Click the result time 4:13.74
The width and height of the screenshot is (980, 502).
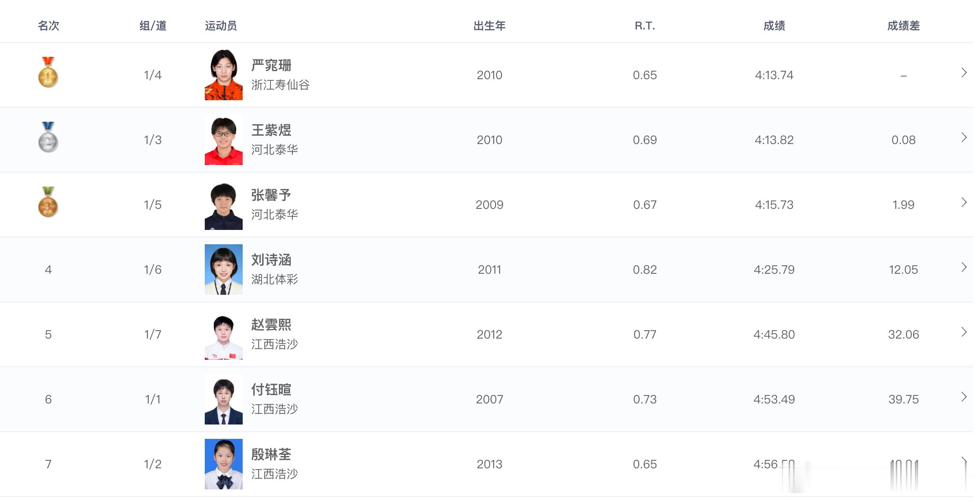point(774,75)
